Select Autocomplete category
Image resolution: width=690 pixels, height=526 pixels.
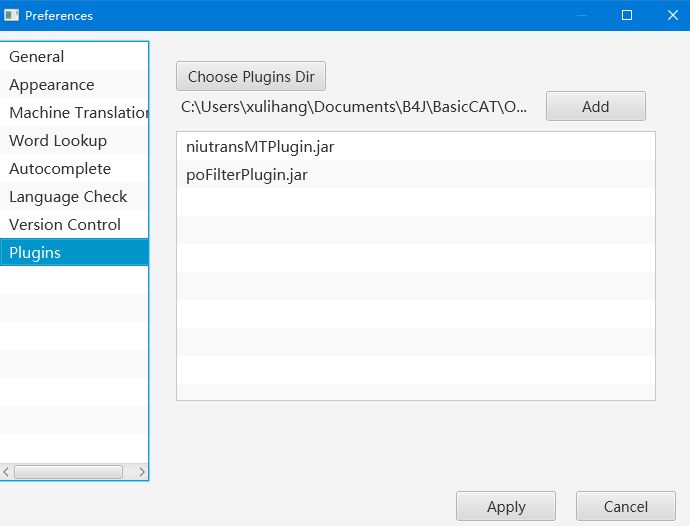74,169
